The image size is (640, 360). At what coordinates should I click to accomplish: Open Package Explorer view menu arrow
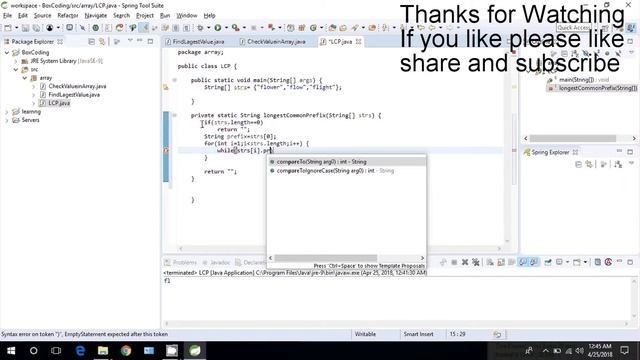(130, 41)
